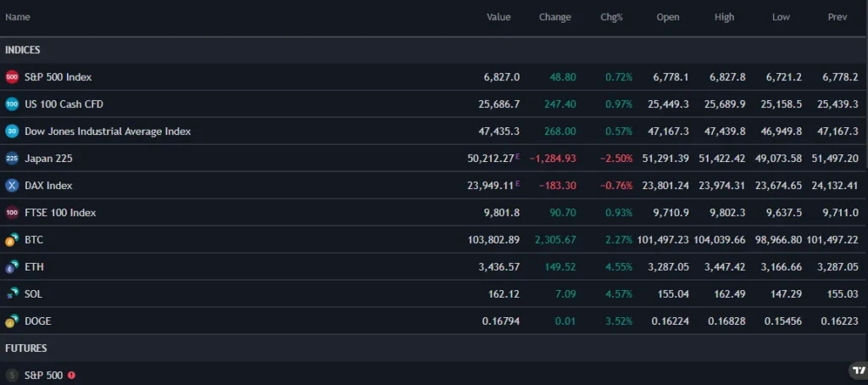Screen dimensions: 868x385
Task: Open the Dow Jones Industrial Average Index row
Action: (x=108, y=131)
